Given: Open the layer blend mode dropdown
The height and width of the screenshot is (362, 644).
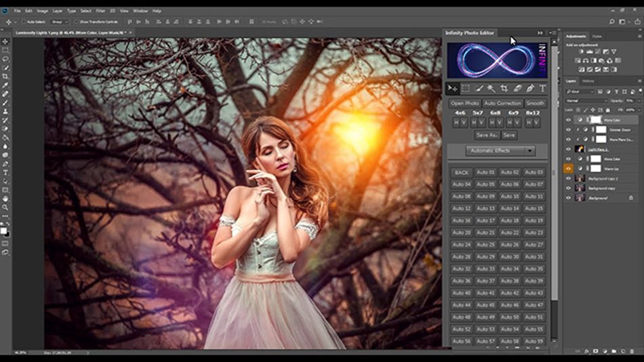Looking at the screenshot, I should [x=588, y=100].
